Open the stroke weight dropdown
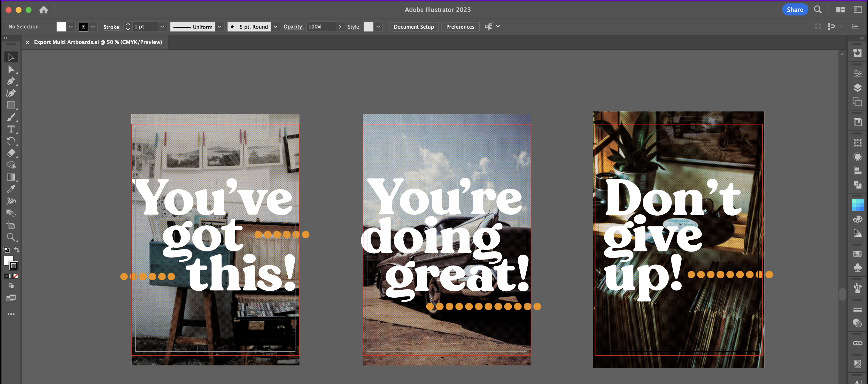The image size is (868, 384). (162, 27)
